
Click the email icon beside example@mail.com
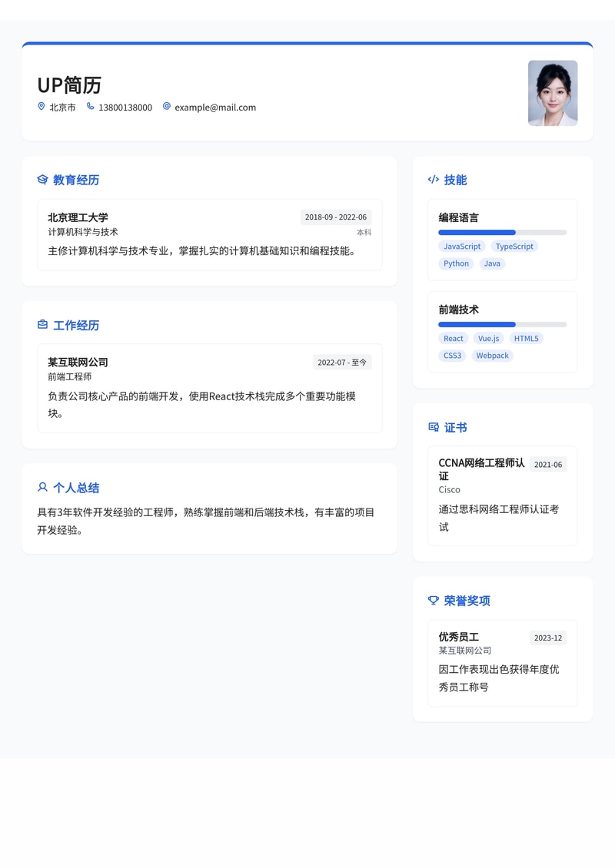pos(166,107)
